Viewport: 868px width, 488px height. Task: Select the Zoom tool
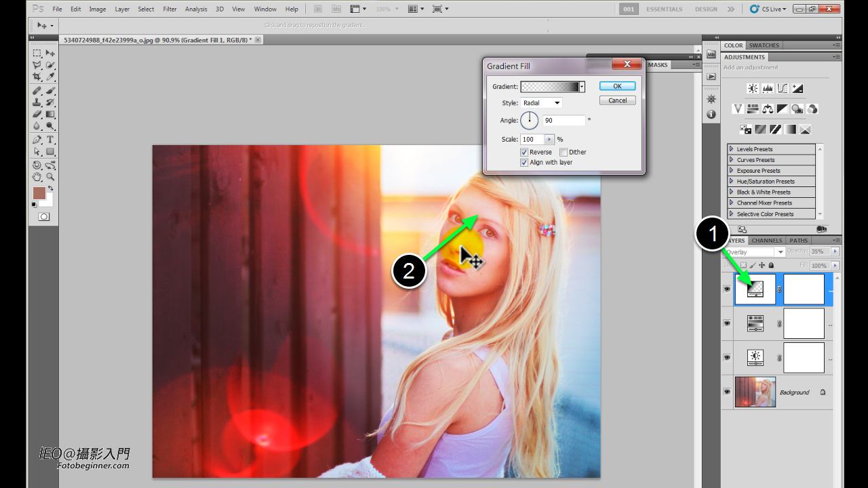pyautogui.click(x=50, y=176)
